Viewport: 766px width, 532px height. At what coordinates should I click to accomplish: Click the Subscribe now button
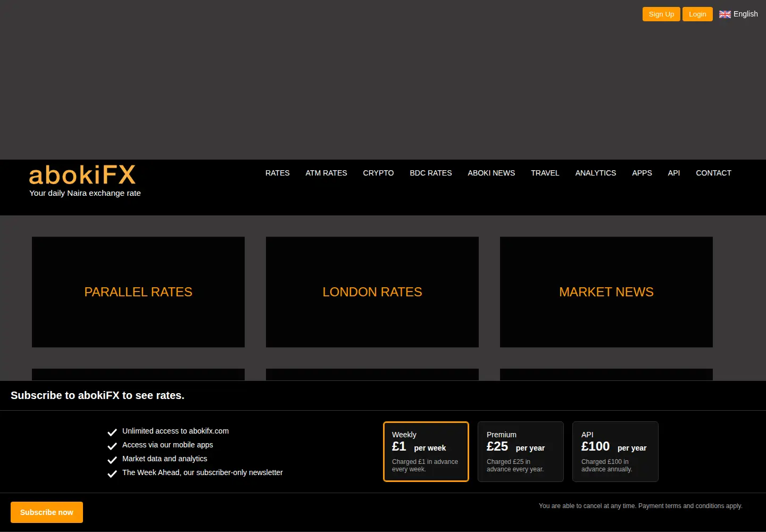coord(47,512)
